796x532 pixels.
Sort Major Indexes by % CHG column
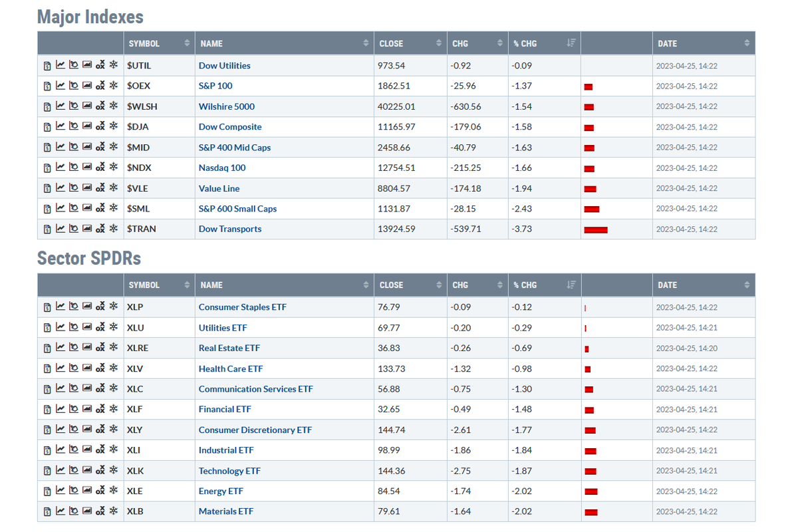544,43
